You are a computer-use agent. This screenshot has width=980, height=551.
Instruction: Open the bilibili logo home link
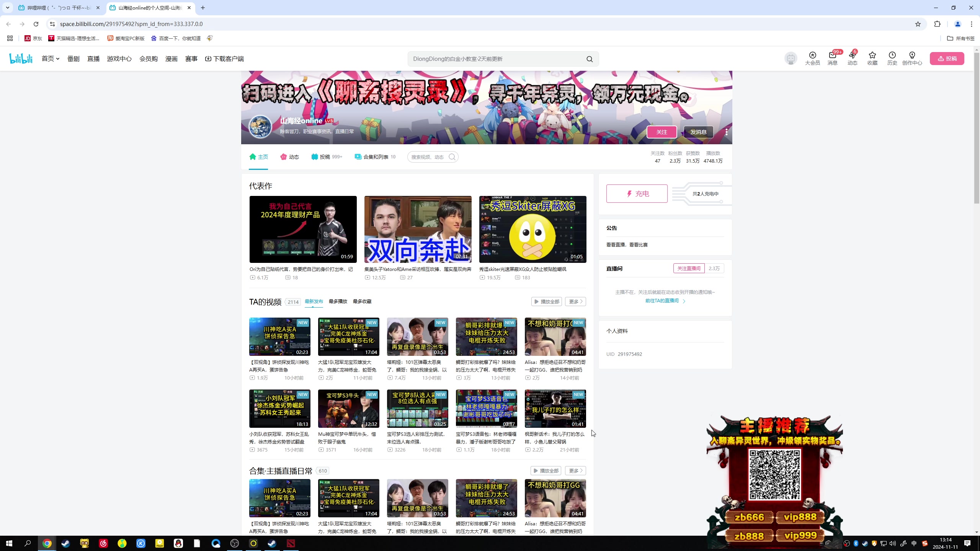[x=21, y=59]
